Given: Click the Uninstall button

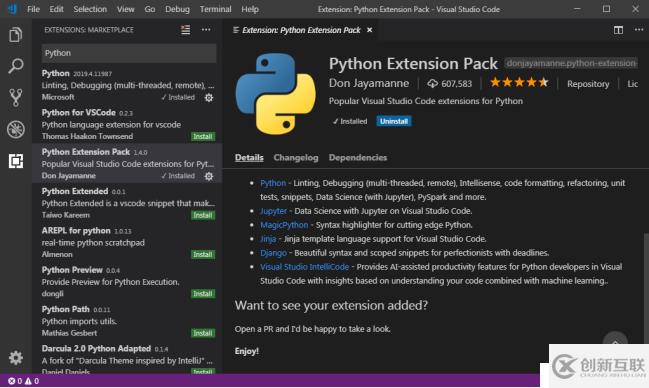Looking at the screenshot, I should pyautogui.click(x=394, y=121).
